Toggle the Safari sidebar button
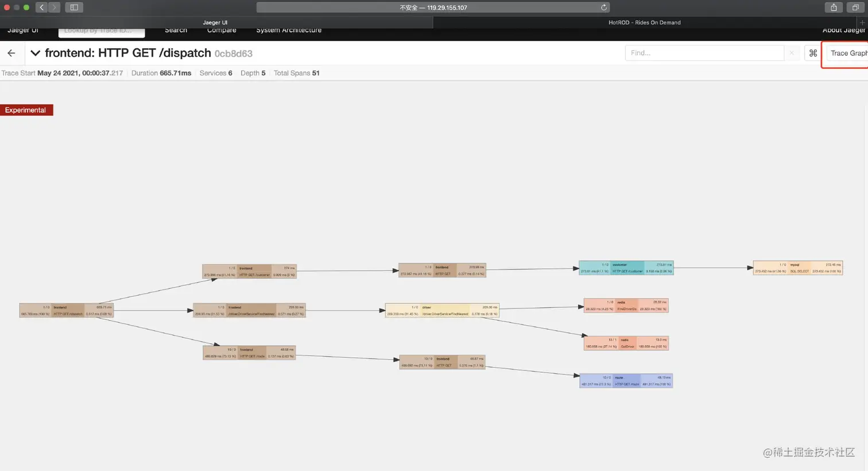Screen dimensions: 868x471 pyautogui.click(x=74, y=7)
